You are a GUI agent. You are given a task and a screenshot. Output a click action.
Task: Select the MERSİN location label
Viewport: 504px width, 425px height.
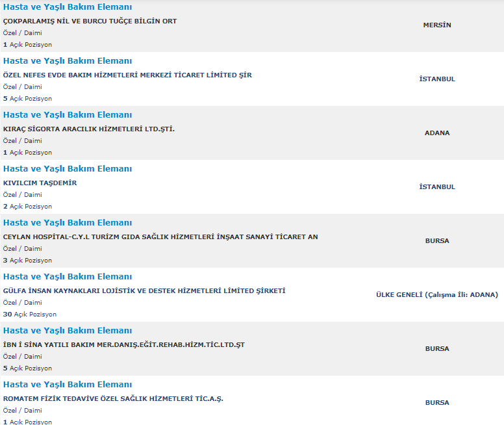coord(437,25)
